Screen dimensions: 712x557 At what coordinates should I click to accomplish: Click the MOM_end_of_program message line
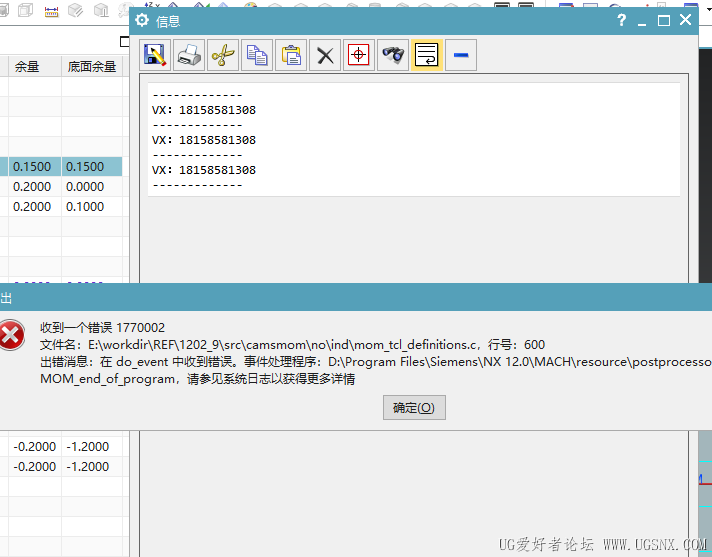tap(198, 379)
